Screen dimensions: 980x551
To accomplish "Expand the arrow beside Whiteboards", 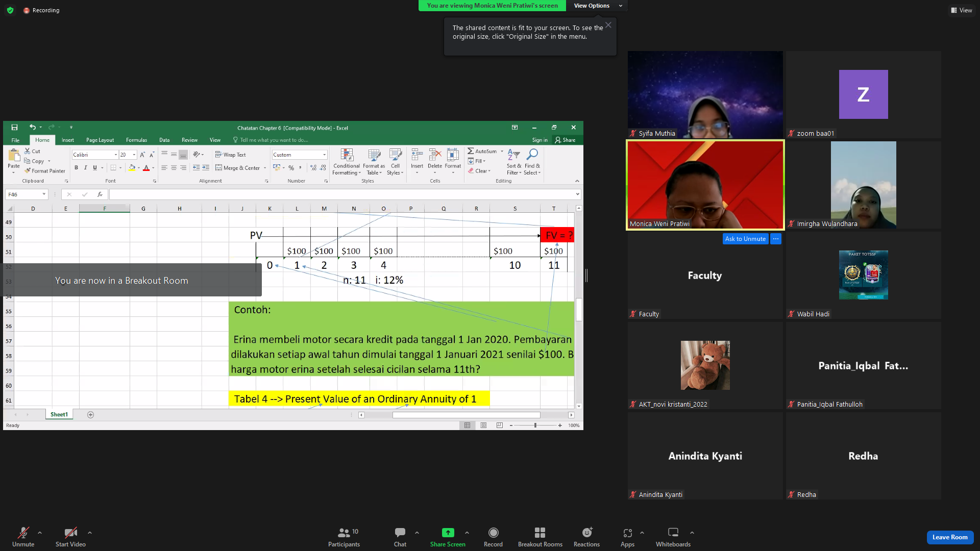I will tap(692, 533).
